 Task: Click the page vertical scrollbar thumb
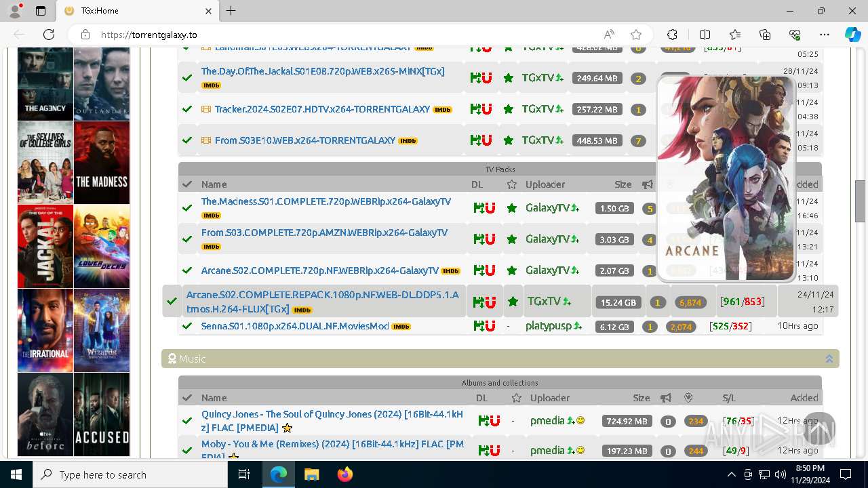[861, 201]
